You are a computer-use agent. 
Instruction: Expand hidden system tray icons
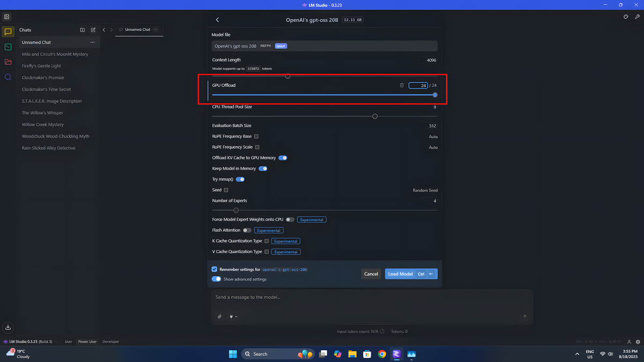577,354
